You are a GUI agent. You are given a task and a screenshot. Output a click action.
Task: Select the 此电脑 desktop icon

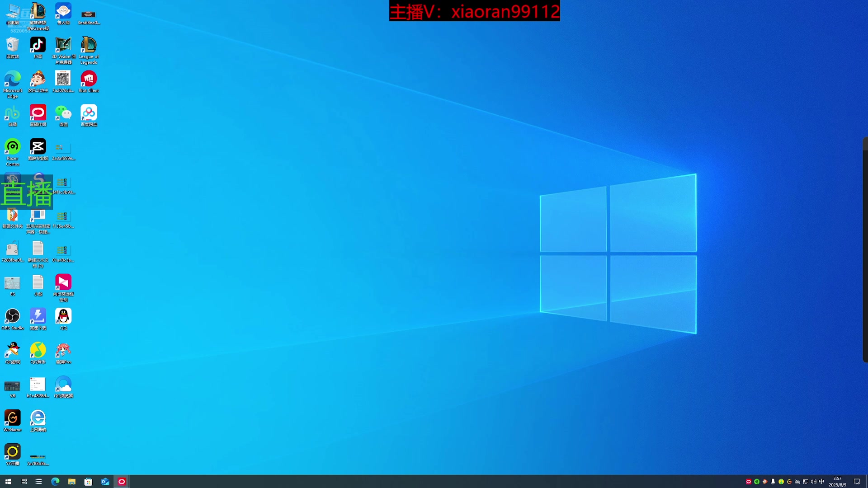[x=13, y=14]
